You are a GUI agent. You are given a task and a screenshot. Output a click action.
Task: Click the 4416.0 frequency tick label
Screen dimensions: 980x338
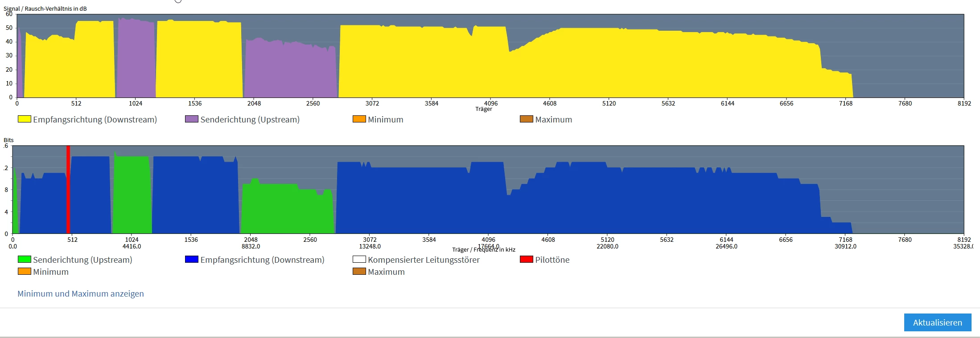[x=132, y=246]
